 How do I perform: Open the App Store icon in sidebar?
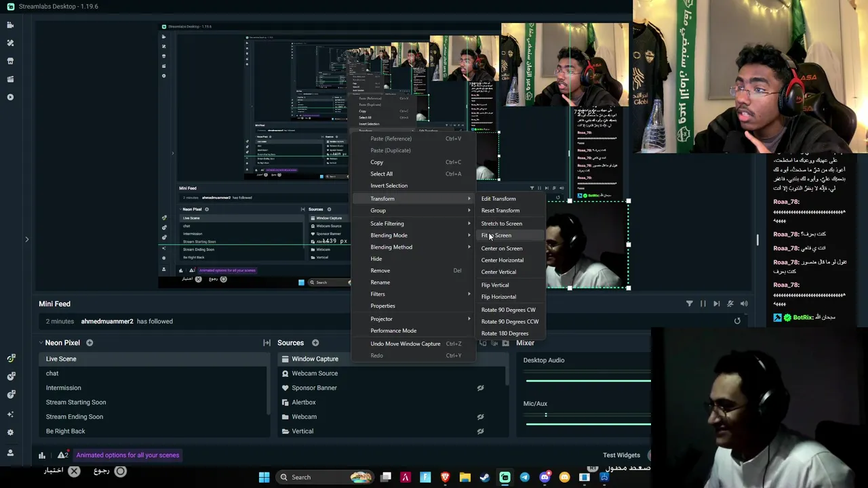(x=10, y=61)
